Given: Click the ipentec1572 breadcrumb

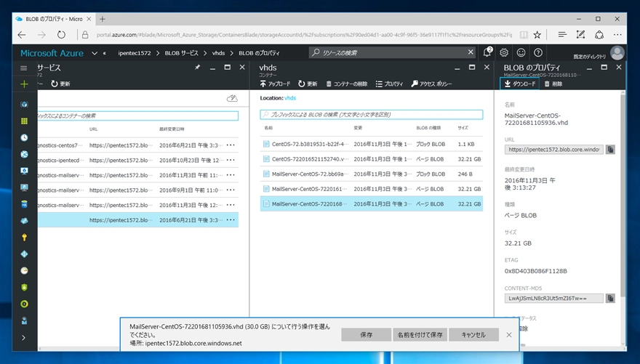Looking at the screenshot, I should (x=135, y=53).
